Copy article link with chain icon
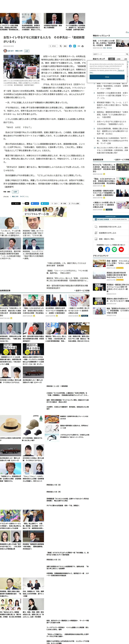 point(79,46)
